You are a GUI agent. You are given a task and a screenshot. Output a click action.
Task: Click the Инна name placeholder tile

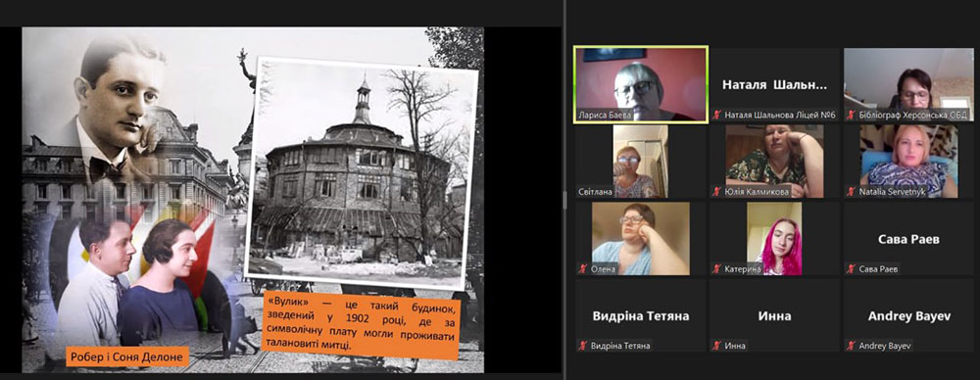[775, 315]
